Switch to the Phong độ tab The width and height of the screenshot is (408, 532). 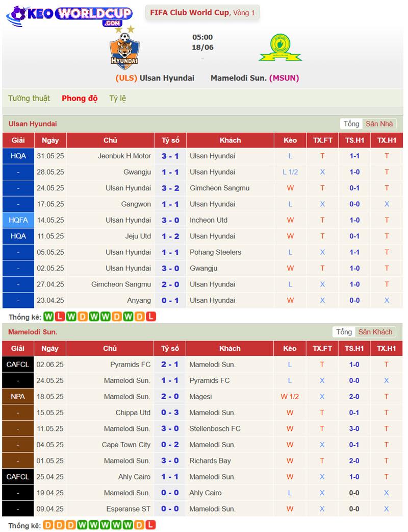(x=80, y=99)
